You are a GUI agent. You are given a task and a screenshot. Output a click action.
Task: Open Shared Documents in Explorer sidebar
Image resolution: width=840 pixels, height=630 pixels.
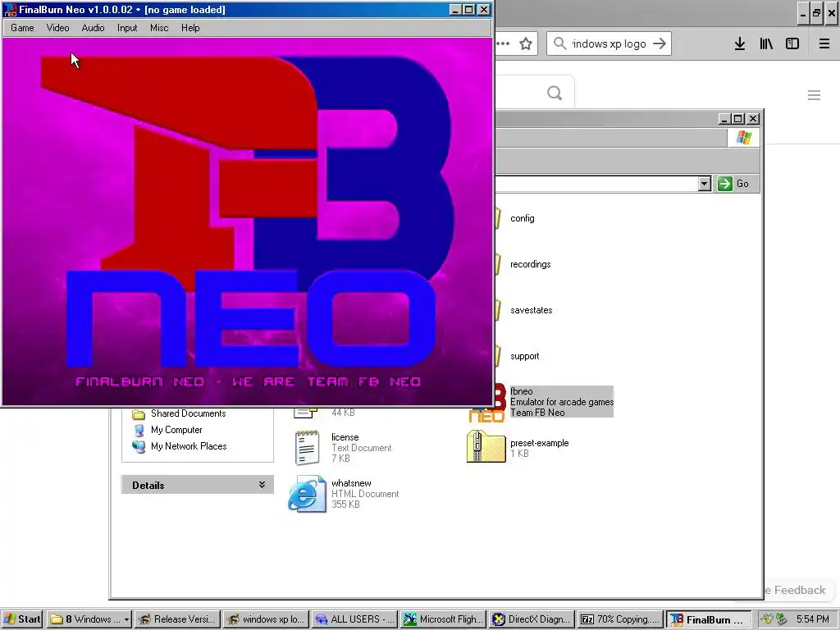coord(188,413)
